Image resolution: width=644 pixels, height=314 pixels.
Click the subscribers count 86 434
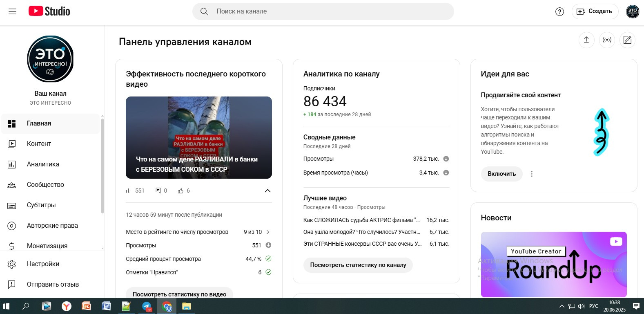[325, 101]
